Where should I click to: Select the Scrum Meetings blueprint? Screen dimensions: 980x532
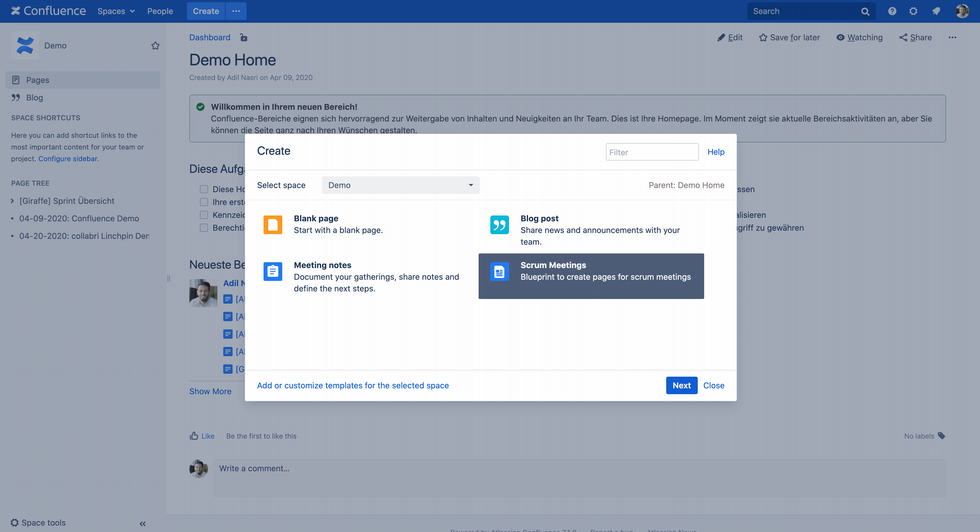pyautogui.click(x=591, y=276)
